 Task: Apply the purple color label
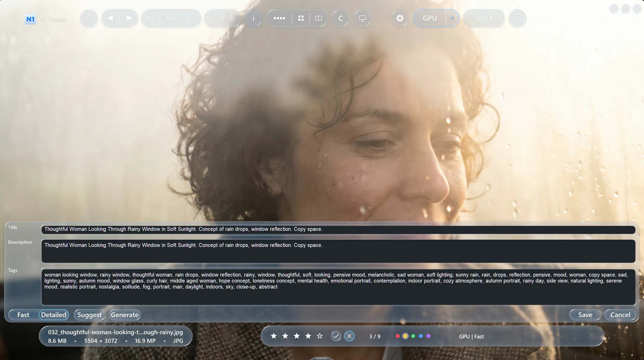(x=428, y=336)
